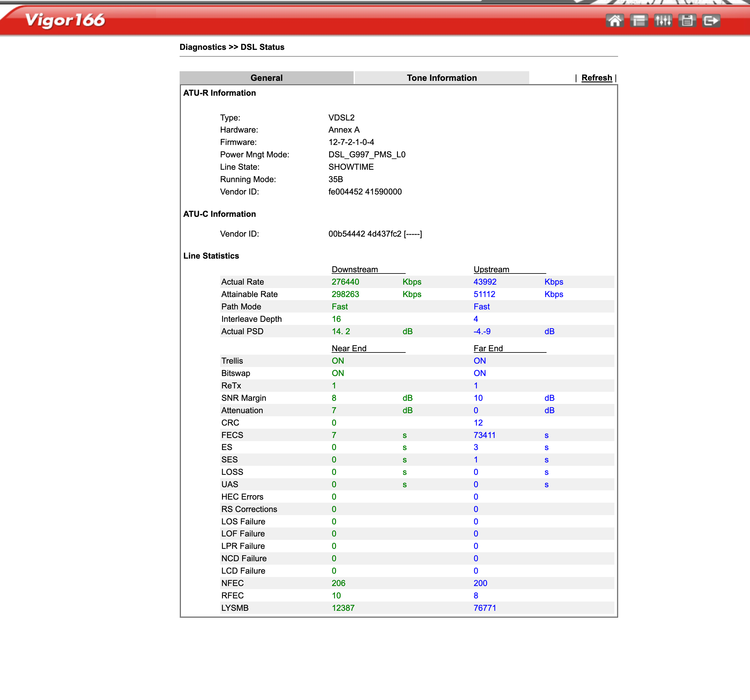Image resolution: width=750 pixels, height=700 pixels.
Task: Open the layout panel icon
Action: coord(639,20)
